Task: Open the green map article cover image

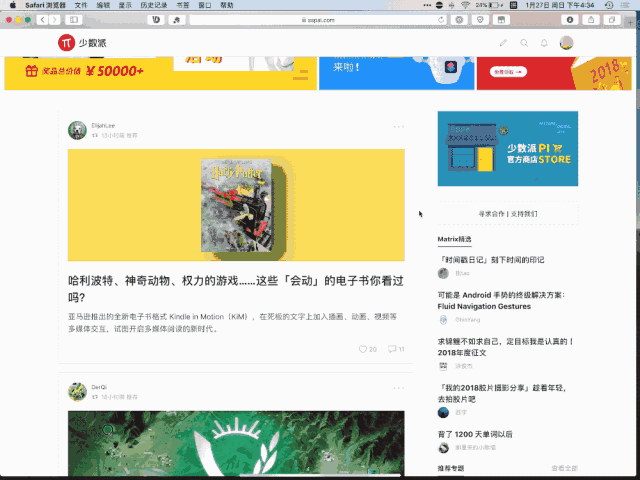Action: (x=236, y=443)
